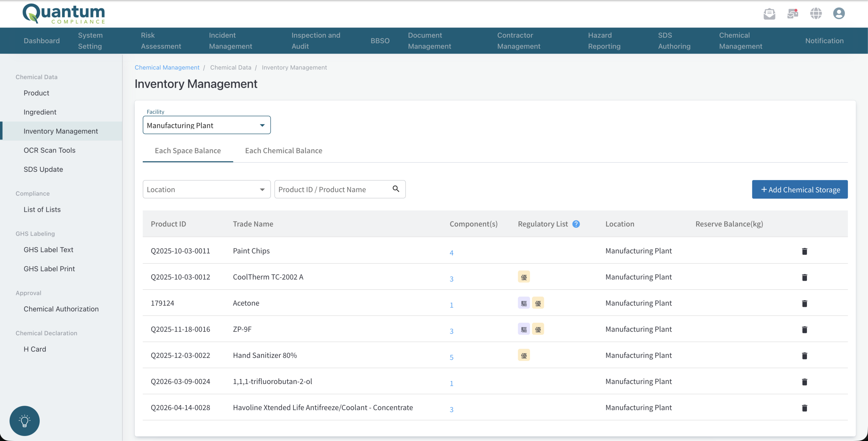Image resolution: width=868 pixels, height=441 pixels.
Task: Click the globe language icon
Action: point(816,14)
